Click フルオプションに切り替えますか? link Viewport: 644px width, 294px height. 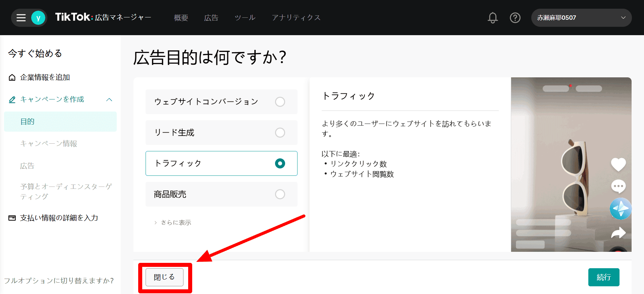coord(59,281)
